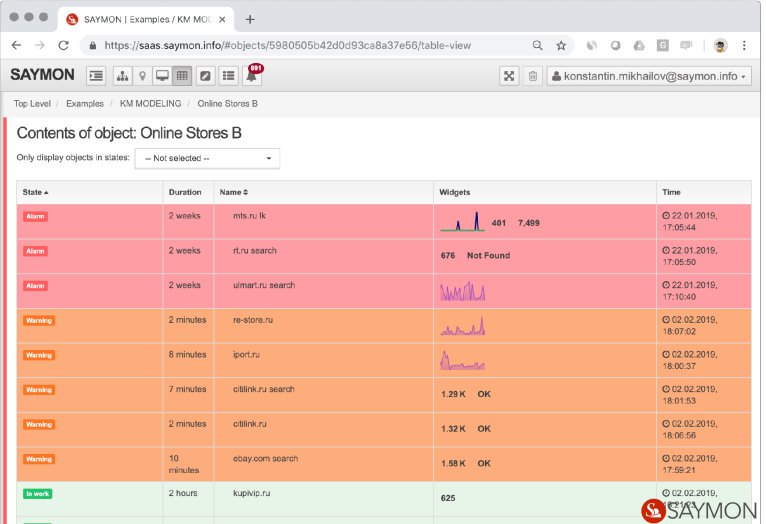Viewport: 766px width, 524px height.
Task: Switch to the standard network view icon
Action: (122, 76)
